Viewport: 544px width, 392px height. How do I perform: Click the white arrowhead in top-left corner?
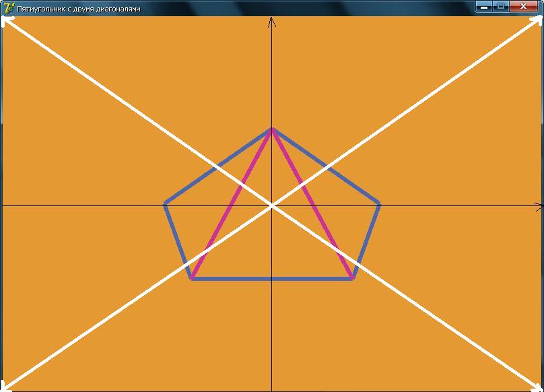6,21
